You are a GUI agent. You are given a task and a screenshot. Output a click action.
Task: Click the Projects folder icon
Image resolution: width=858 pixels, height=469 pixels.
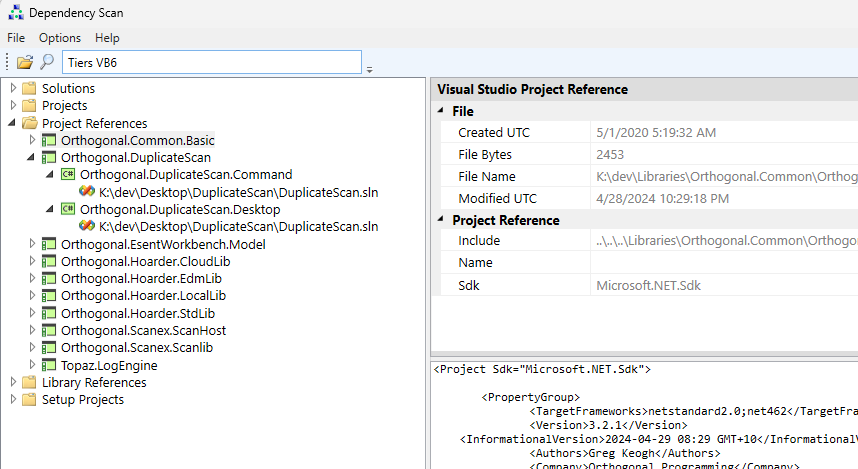pos(29,105)
